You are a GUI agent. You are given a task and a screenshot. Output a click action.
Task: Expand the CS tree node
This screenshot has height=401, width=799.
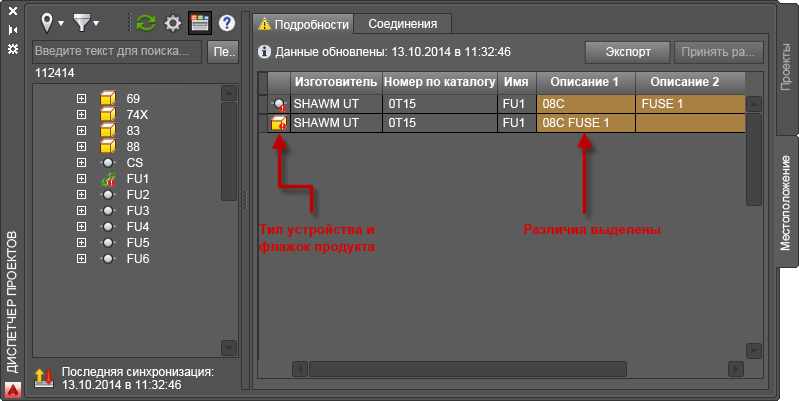[x=81, y=163]
